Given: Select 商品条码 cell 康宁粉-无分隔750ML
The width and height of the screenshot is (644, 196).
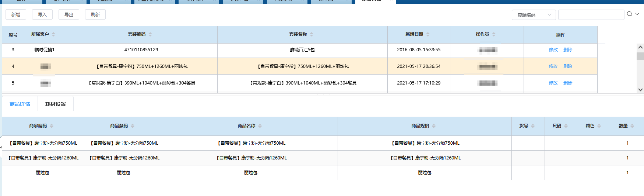Looking at the screenshot, I should [123, 143].
